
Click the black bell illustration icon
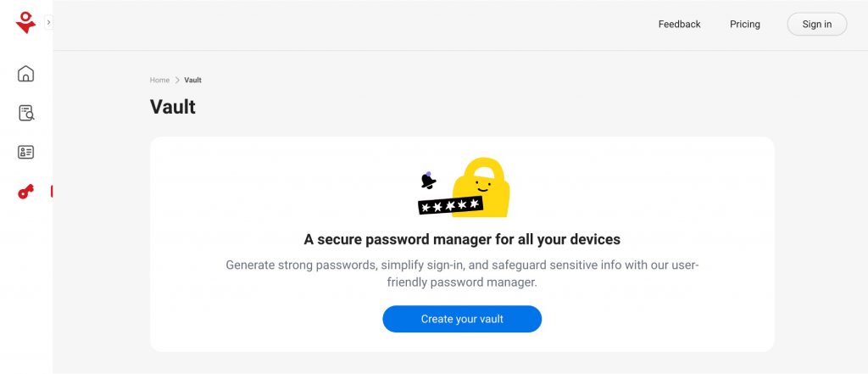429,180
